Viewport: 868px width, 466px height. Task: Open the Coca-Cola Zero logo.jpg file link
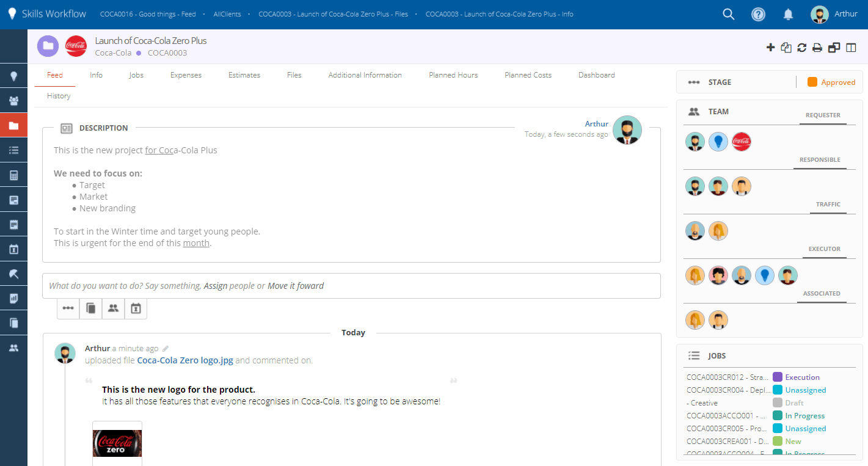[185, 360]
